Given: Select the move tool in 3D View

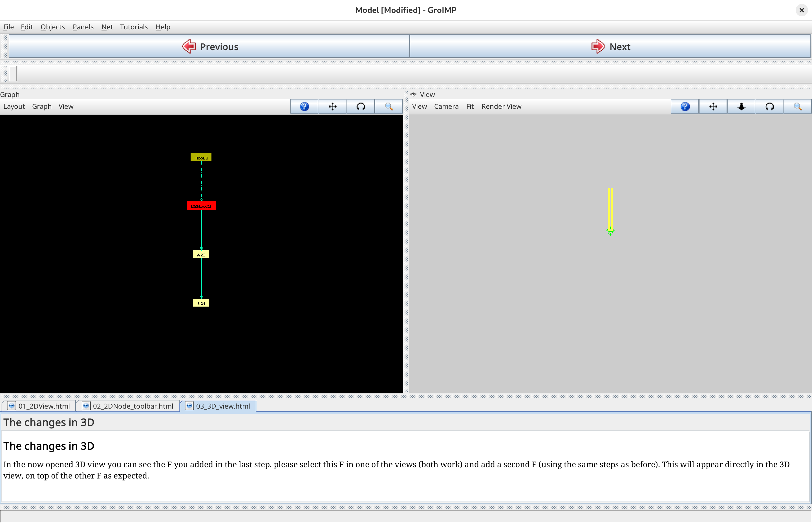Looking at the screenshot, I should coord(713,107).
